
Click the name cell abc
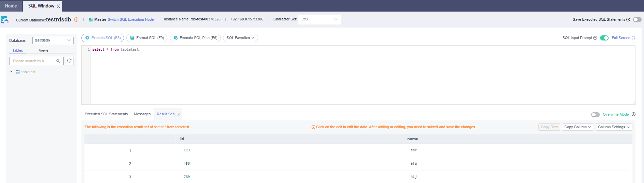point(413,150)
